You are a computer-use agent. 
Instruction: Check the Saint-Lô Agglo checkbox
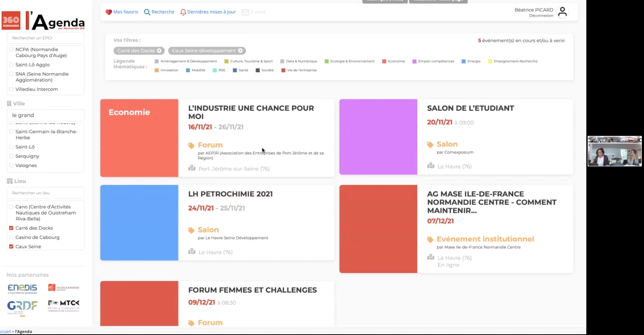pyautogui.click(x=11, y=65)
